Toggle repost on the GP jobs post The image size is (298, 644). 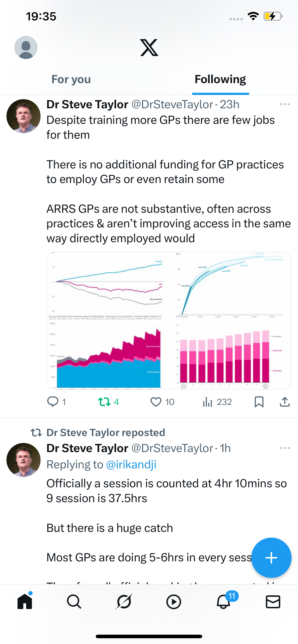[x=104, y=402]
